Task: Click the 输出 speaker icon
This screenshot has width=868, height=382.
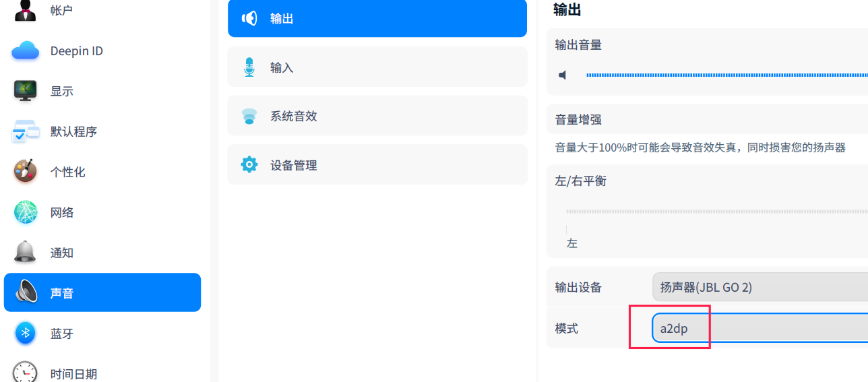Action: click(x=249, y=18)
